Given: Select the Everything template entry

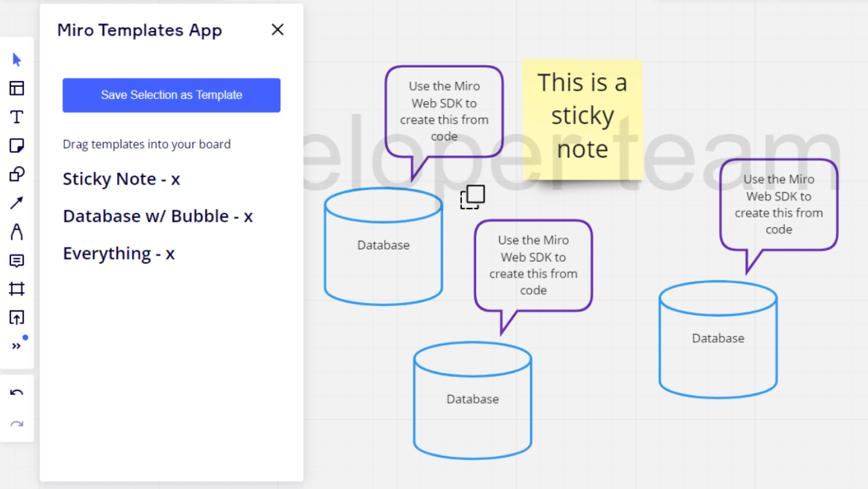Looking at the screenshot, I should [118, 253].
